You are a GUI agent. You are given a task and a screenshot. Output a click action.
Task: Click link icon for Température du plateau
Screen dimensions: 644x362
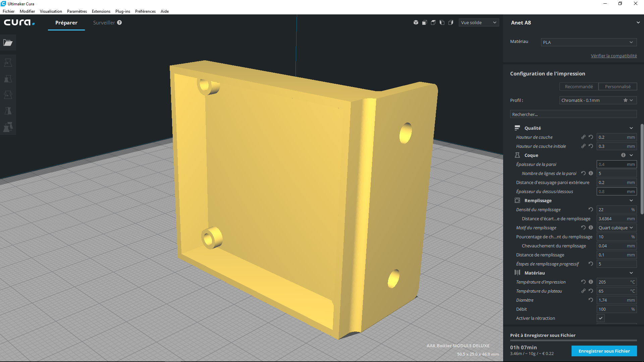583,291
